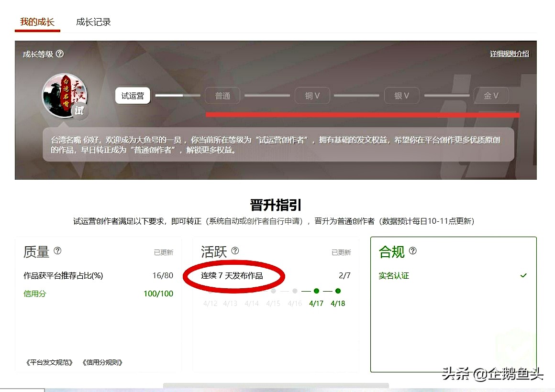This screenshot has width=555, height=392.
Task: Click the 合规 question mark icon
Action: pyautogui.click(x=412, y=250)
